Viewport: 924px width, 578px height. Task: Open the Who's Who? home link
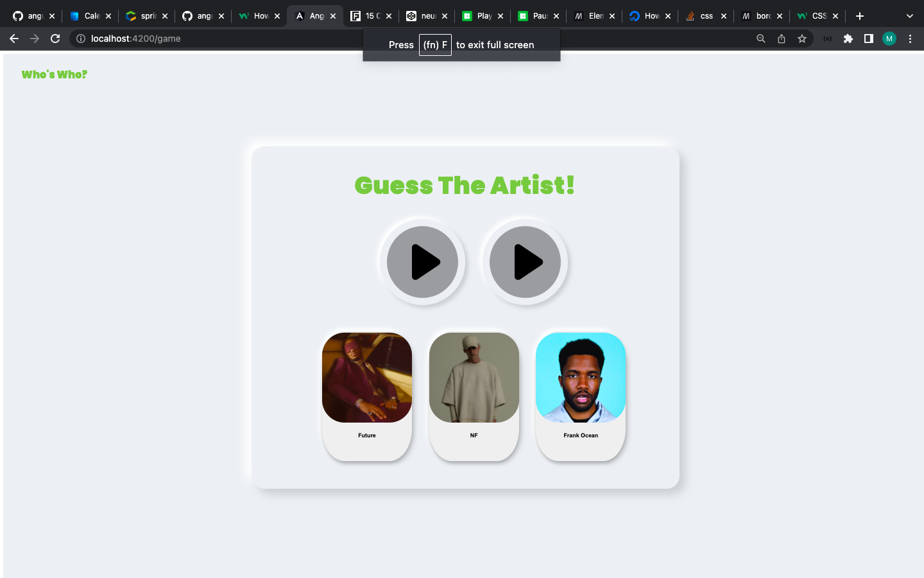[55, 74]
